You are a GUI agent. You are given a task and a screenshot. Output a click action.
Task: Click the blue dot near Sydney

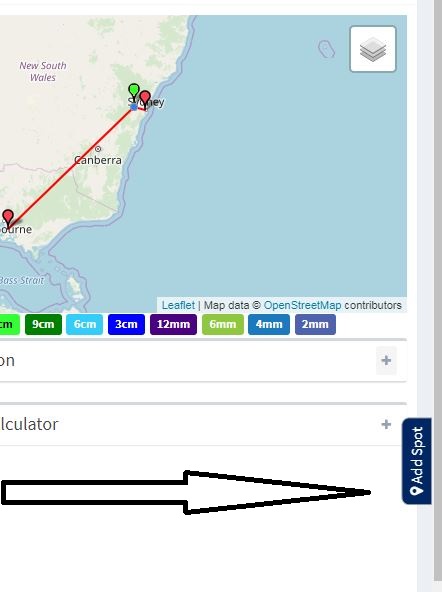click(133, 107)
